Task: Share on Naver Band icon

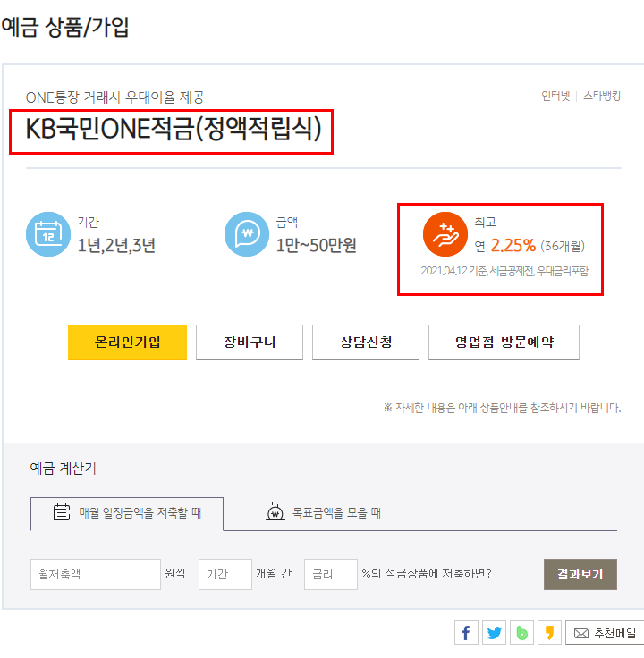Action: coord(521,633)
